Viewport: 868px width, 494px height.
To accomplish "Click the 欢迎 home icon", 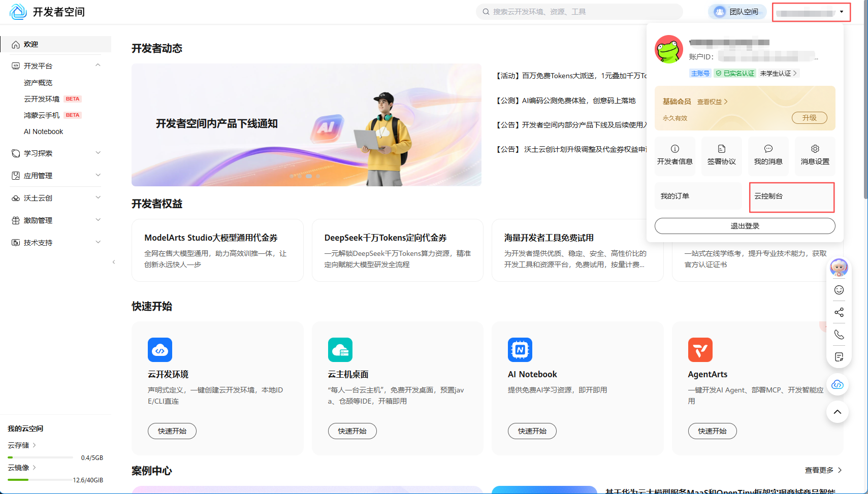I will pos(16,45).
